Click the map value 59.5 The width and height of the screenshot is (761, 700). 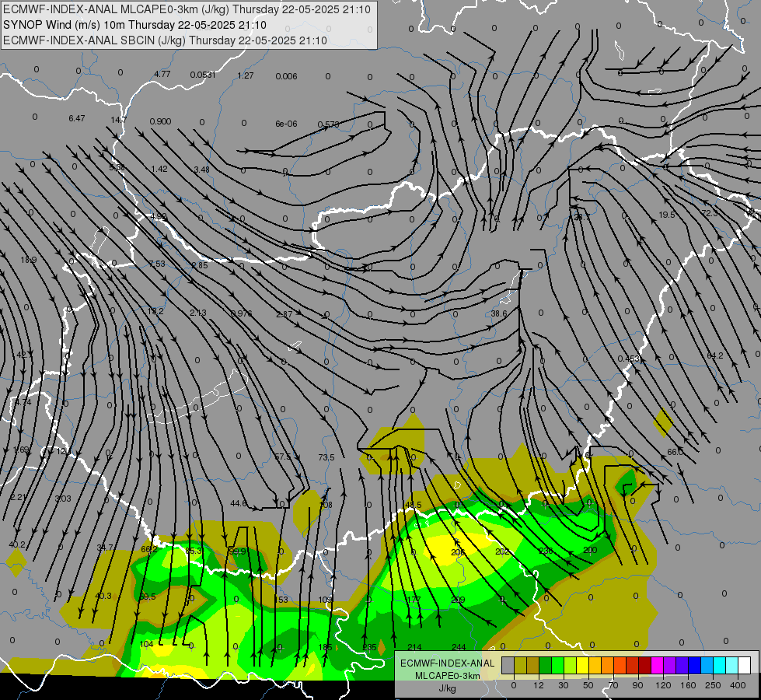pos(148,597)
